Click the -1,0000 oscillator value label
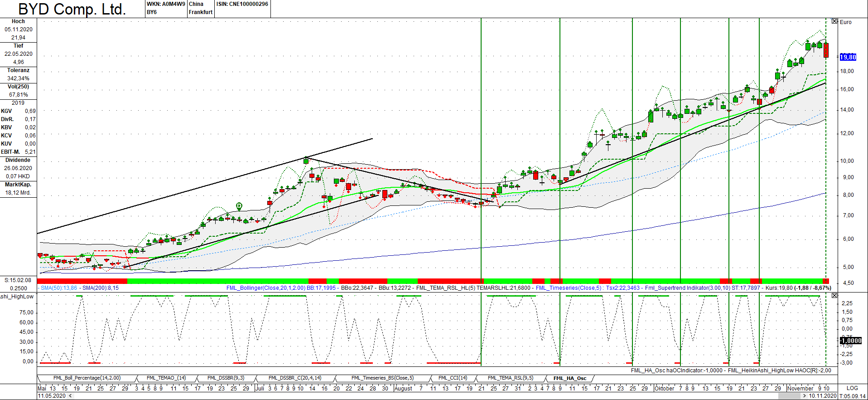Screen dimensions: 868x400 pyautogui.click(x=851, y=341)
